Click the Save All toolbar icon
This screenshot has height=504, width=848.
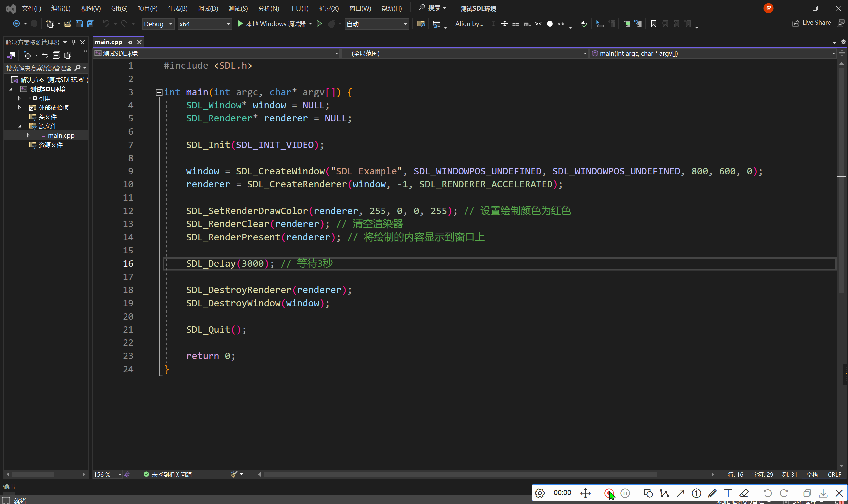point(90,24)
